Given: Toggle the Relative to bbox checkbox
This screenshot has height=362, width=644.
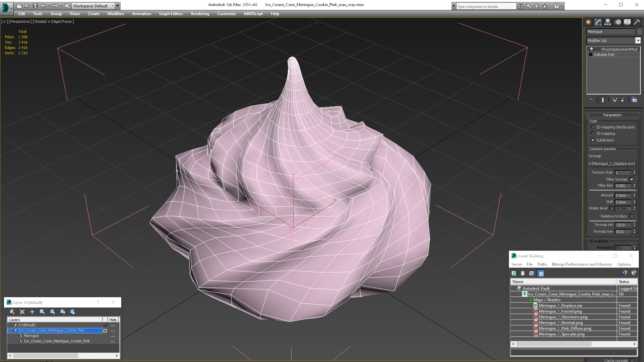Looking at the screenshot, I should (632, 216).
